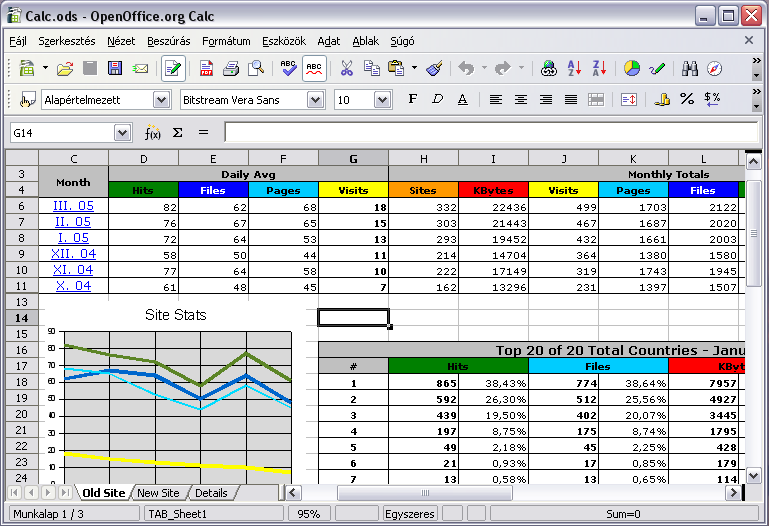Click the Export as PDF icon
The height and width of the screenshot is (526, 769).
coord(206,69)
